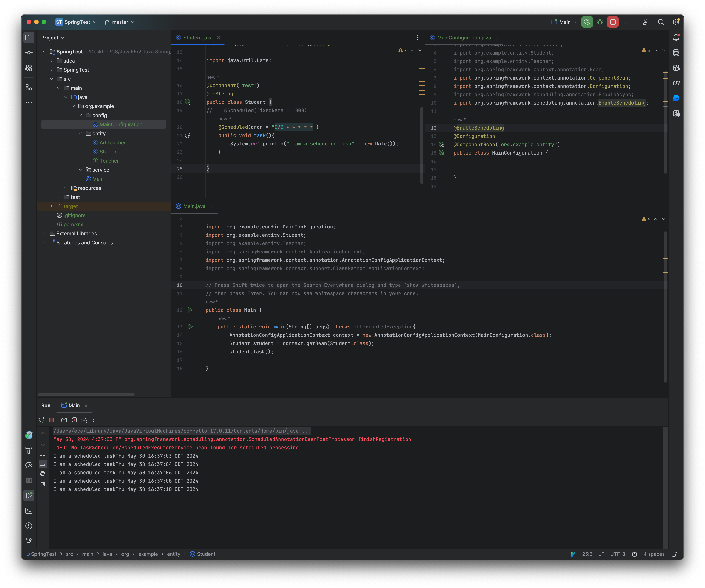705x588 pixels.
Task: Open the Commit tool window
Action: tap(29, 52)
